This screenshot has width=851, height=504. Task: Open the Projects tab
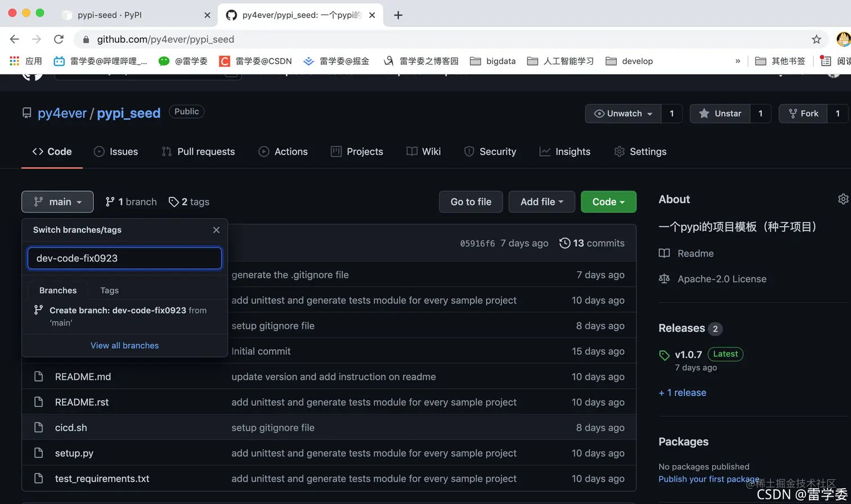357,151
